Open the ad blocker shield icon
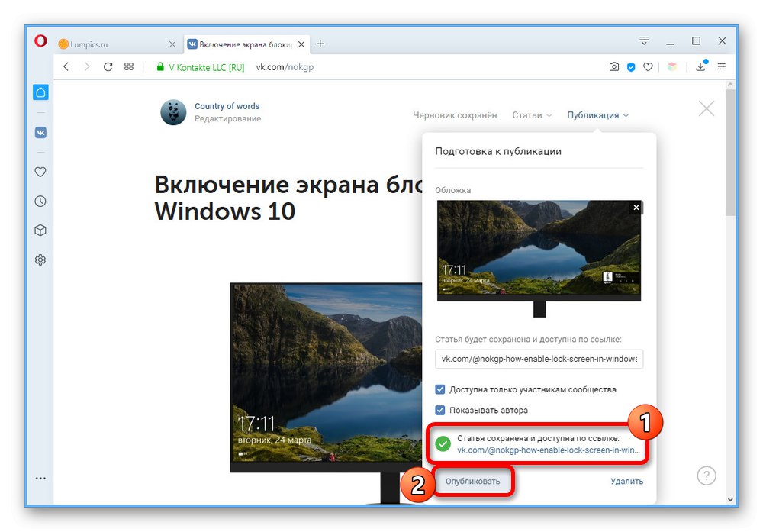Image resolution: width=763 pixels, height=532 pixels. (631, 67)
